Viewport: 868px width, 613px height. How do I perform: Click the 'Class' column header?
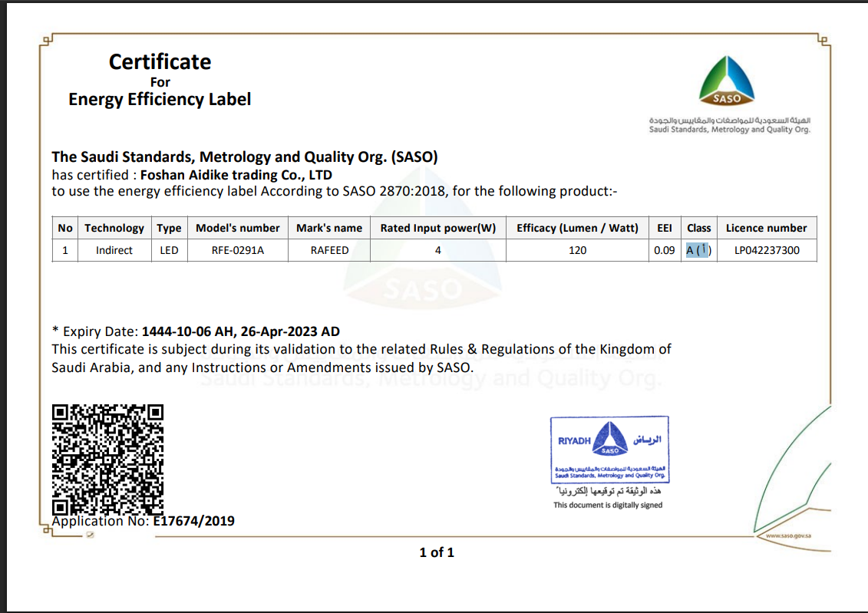tap(698, 228)
